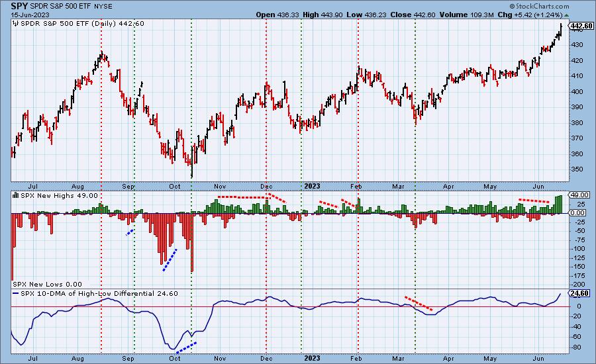Viewport: 596px width, 364px height.
Task: Click the SPY ticker symbol heading
Action: pyautogui.click(x=19, y=6)
